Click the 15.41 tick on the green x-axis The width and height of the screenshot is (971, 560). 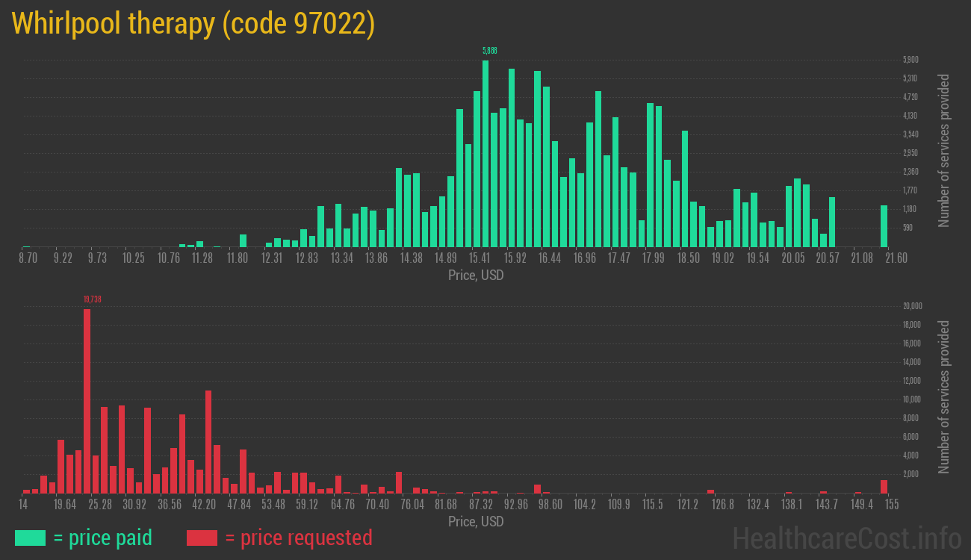[x=480, y=258]
